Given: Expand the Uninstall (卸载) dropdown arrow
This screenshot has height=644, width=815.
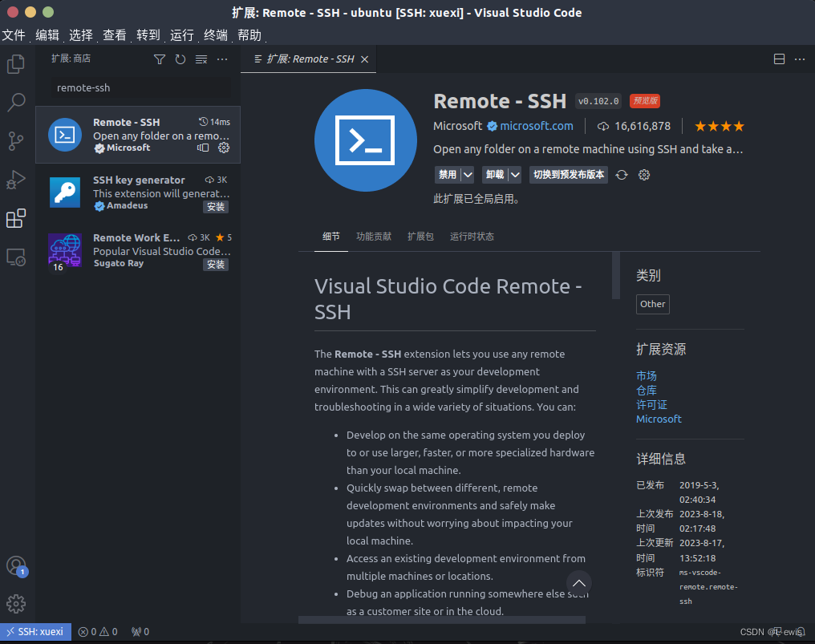Looking at the screenshot, I should (515, 175).
